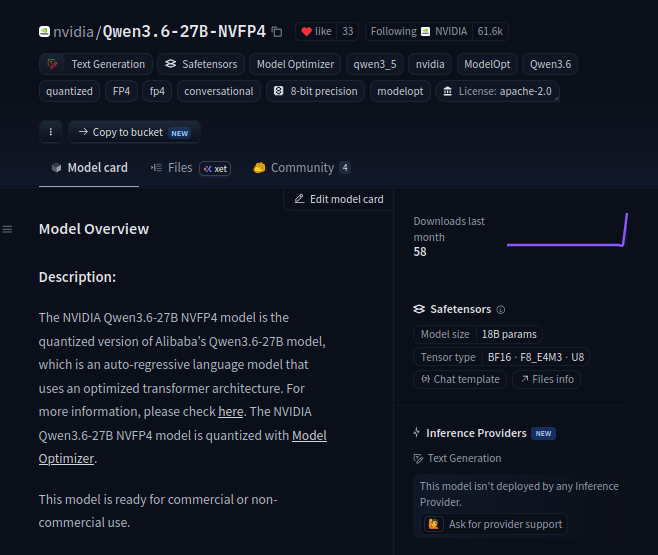This screenshot has width=658, height=555.
Task: Click the NVIDIA logo inside the Following button
Action: click(x=426, y=31)
